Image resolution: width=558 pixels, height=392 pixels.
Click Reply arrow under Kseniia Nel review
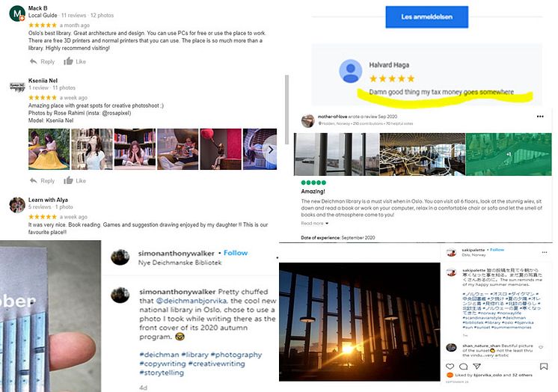pos(34,181)
